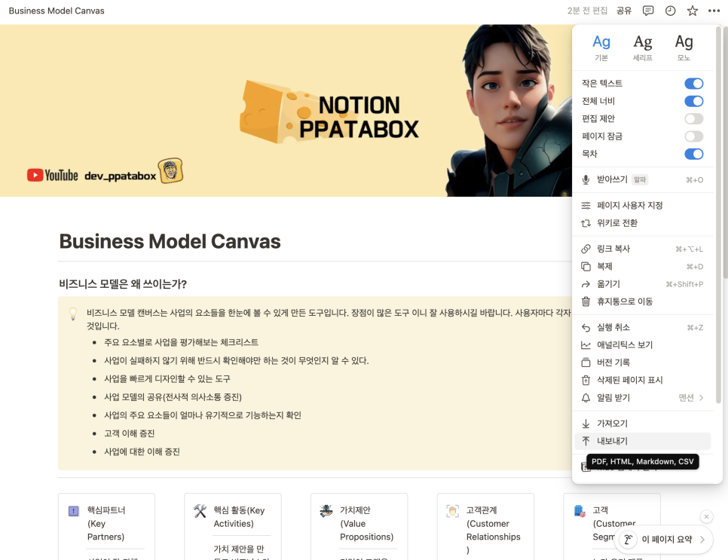Open the comments icon in top bar
This screenshot has height=560, width=728.
[647, 11]
